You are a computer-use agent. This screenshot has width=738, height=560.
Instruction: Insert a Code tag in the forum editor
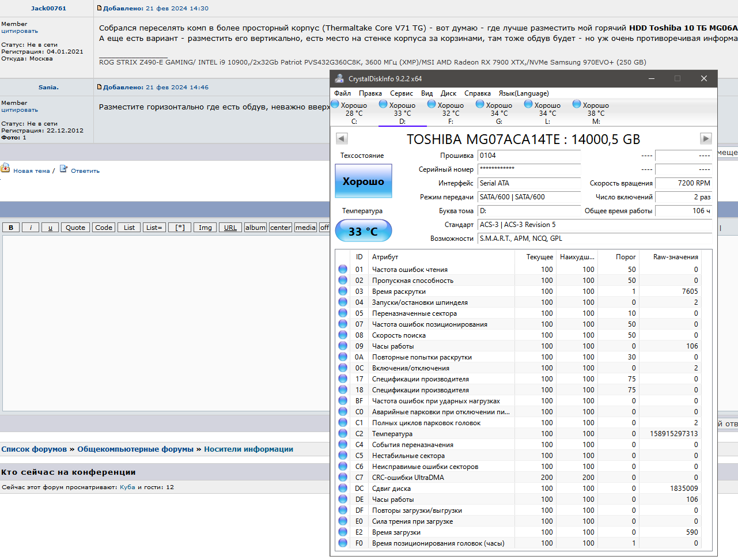104,228
